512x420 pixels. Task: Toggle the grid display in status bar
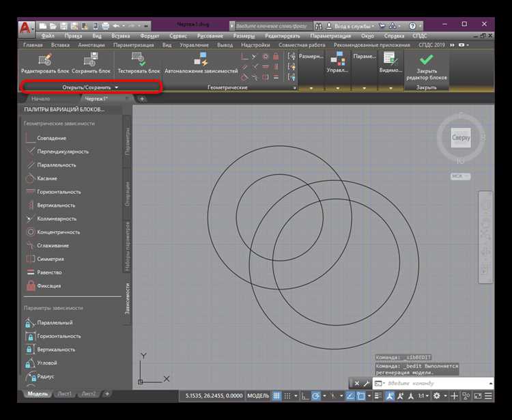[276, 396]
